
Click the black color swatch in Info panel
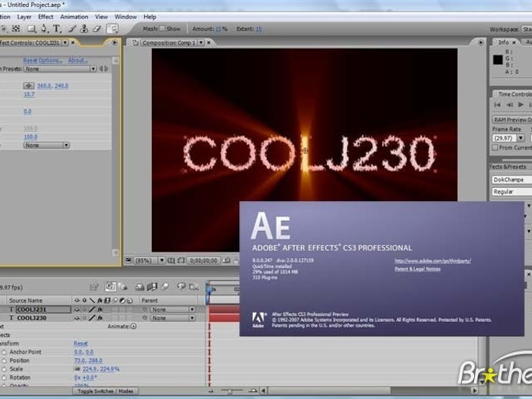point(498,60)
